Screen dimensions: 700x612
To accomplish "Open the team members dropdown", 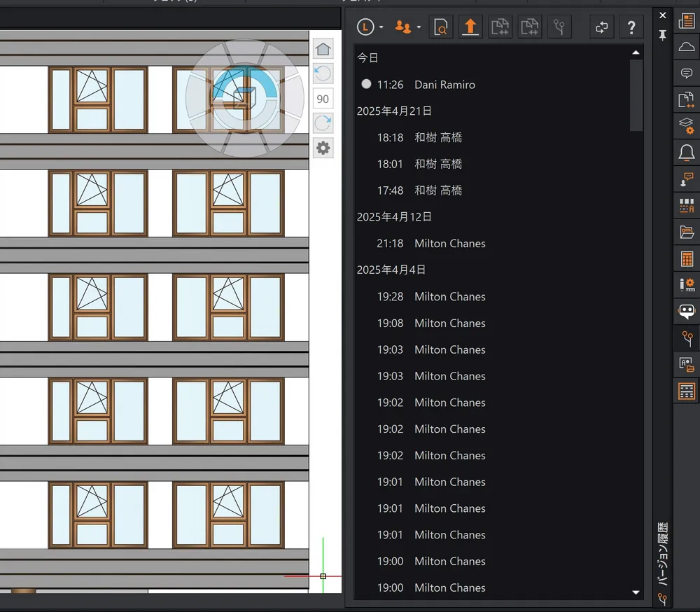I will pyautogui.click(x=407, y=27).
